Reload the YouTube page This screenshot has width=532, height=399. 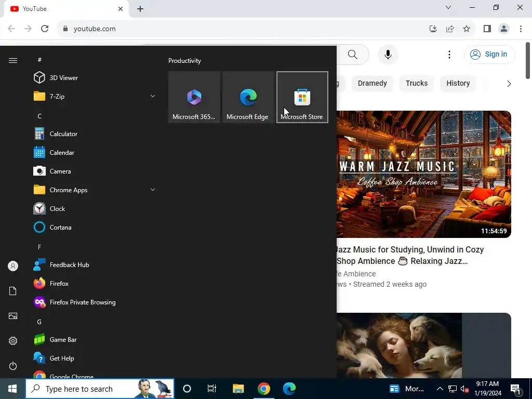click(x=45, y=29)
